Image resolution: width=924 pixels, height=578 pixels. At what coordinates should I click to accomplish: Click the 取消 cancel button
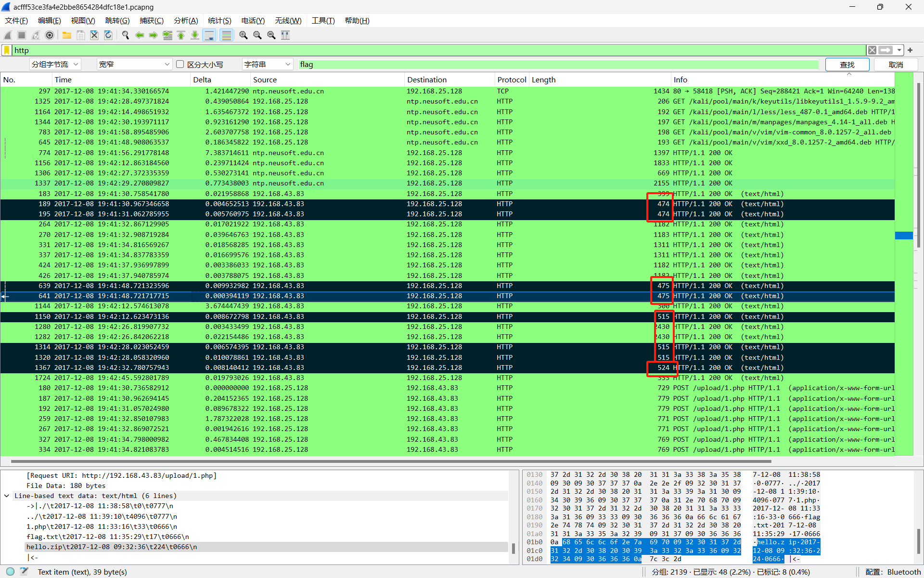coord(896,65)
